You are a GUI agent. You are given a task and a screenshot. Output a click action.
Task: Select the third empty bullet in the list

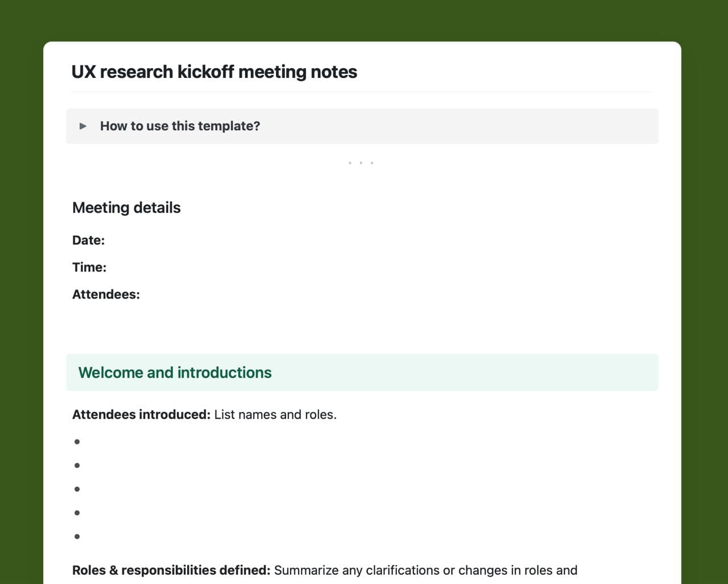(77, 489)
